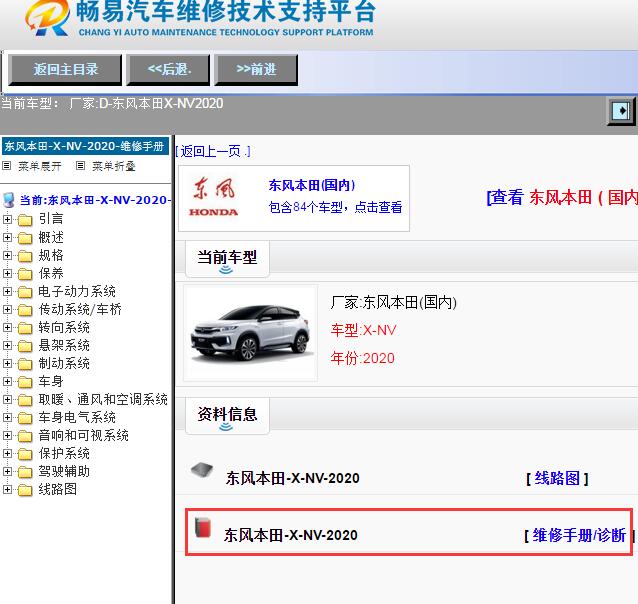Expand the 车身 tree node
Viewport: 638px width, 604px height.
(7, 381)
